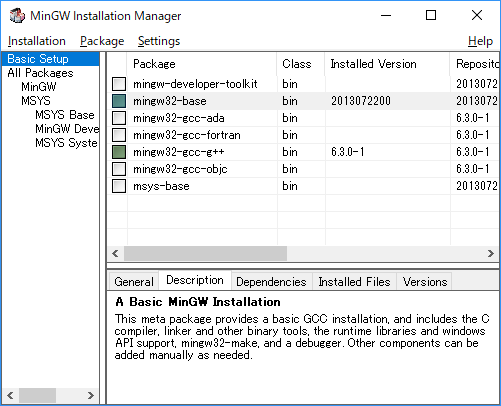Click the package list horizontal scrollbar thumb
Image resolution: width=501 pixels, height=406 pixels.
205,254
